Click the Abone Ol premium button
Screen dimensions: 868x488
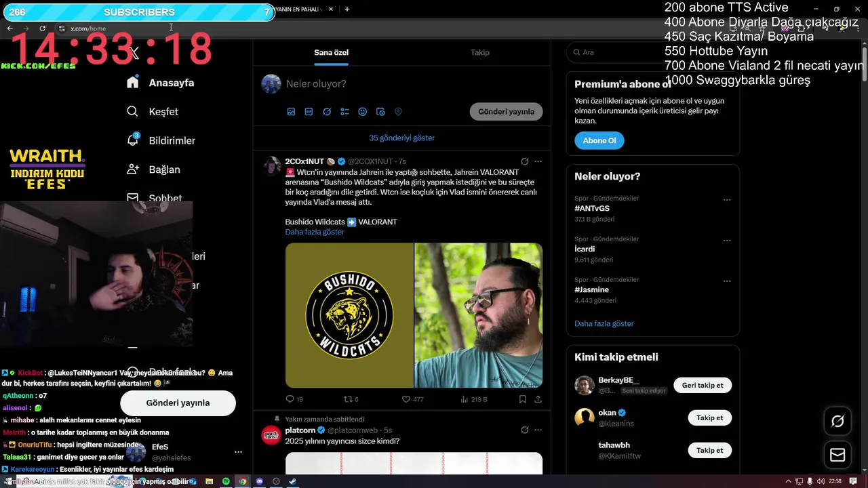pyautogui.click(x=599, y=140)
